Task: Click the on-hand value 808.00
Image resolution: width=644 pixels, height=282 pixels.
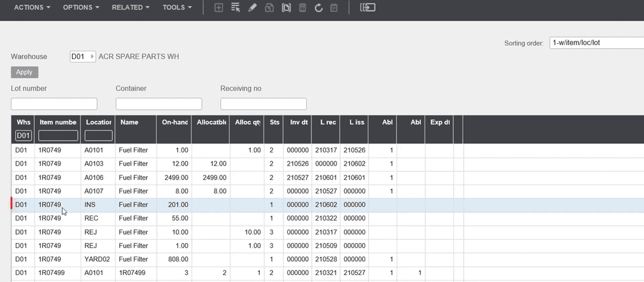Action: 178,259
